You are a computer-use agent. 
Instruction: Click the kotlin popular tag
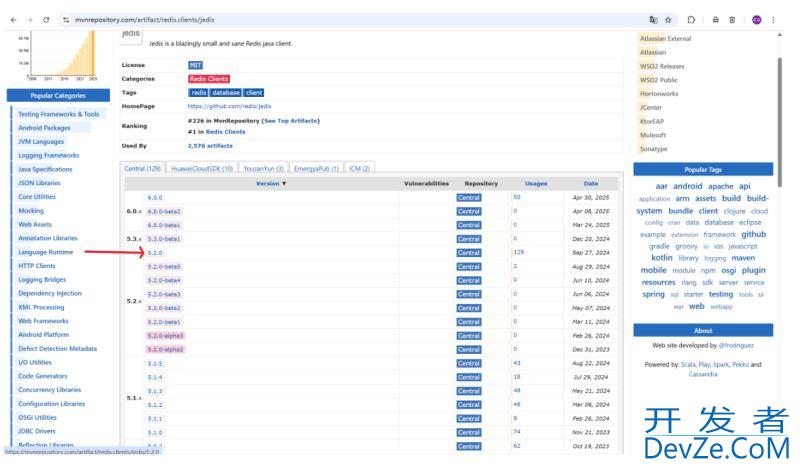[662, 258]
